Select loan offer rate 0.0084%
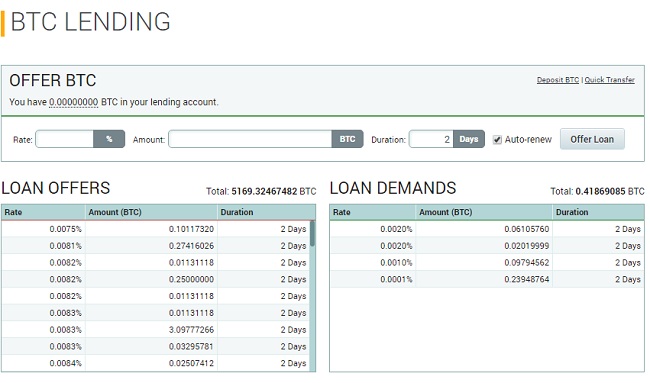 (65, 363)
